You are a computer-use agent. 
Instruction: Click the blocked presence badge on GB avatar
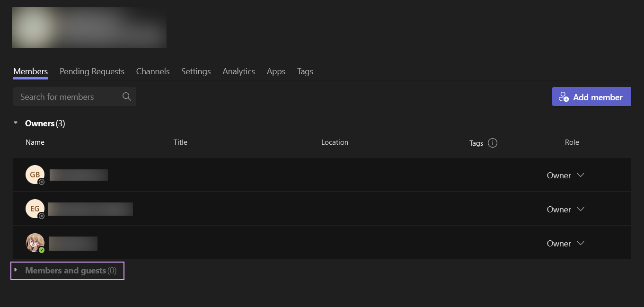(41, 181)
